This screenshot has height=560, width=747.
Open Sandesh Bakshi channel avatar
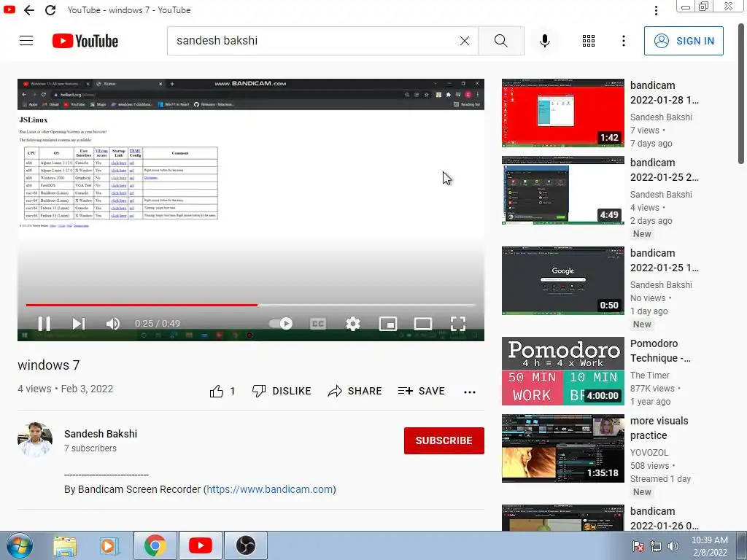35,440
